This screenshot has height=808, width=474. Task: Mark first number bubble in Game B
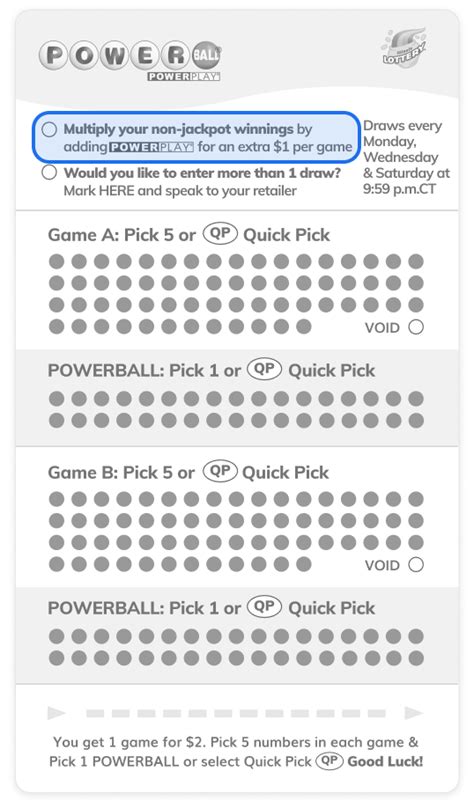[x=57, y=499]
